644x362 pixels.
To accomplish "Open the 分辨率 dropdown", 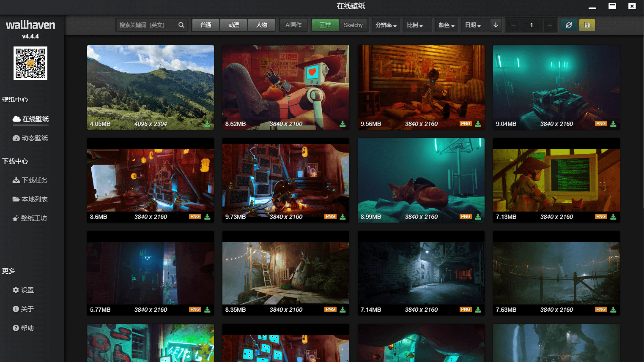I will 386,25.
